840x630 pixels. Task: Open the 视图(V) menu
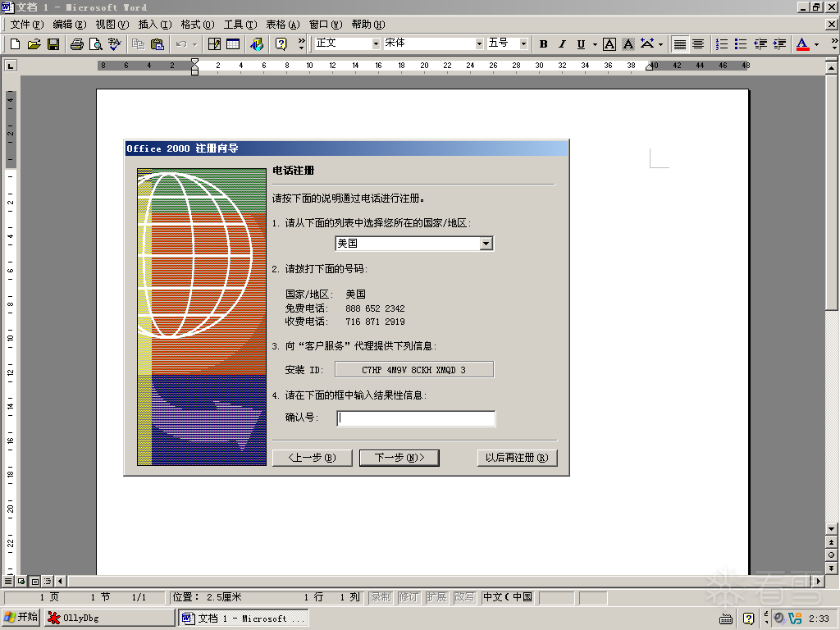(x=112, y=25)
